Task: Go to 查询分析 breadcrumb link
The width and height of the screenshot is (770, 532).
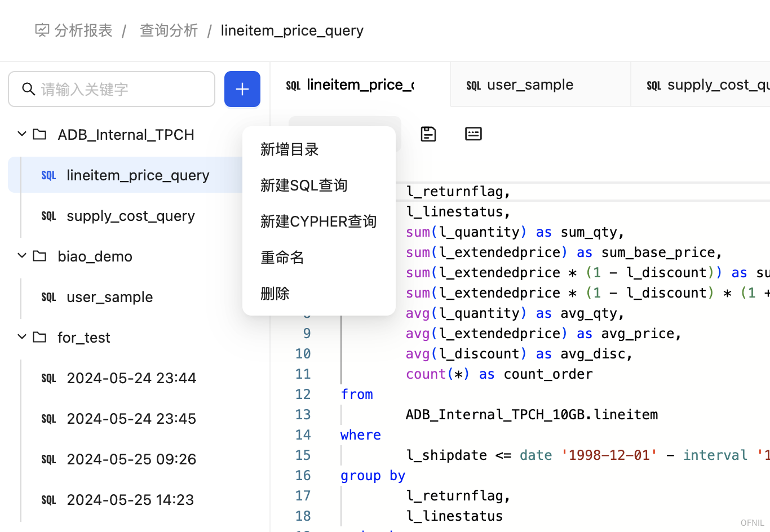Action: 169,30
